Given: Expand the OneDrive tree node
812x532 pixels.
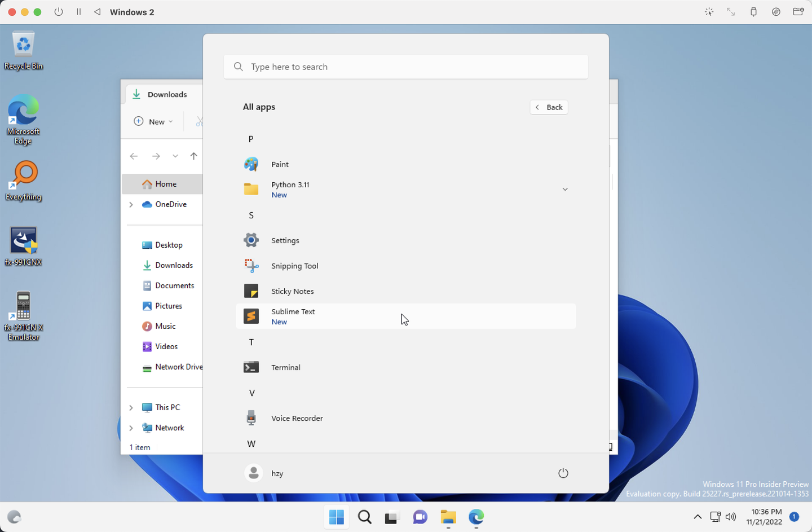Looking at the screenshot, I should tap(131, 204).
